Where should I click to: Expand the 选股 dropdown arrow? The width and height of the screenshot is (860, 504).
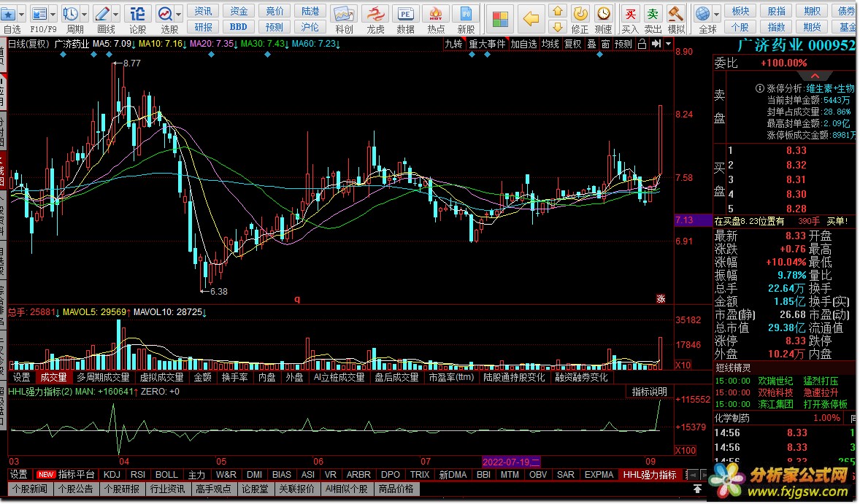point(179,15)
